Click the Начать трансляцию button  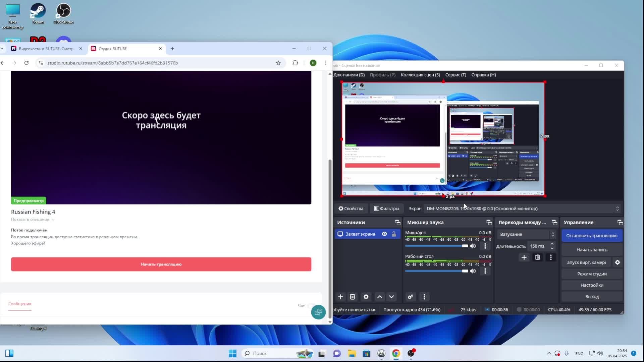pyautogui.click(x=161, y=264)
